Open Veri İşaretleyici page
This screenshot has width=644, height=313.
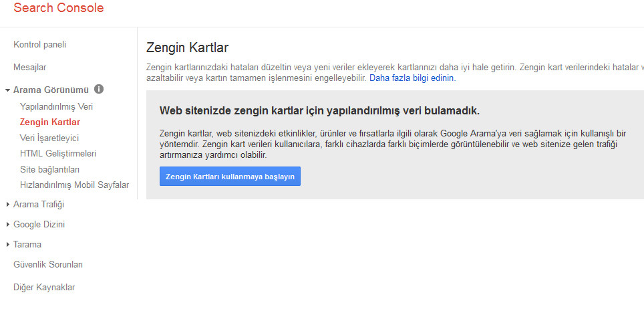point(49,138)
